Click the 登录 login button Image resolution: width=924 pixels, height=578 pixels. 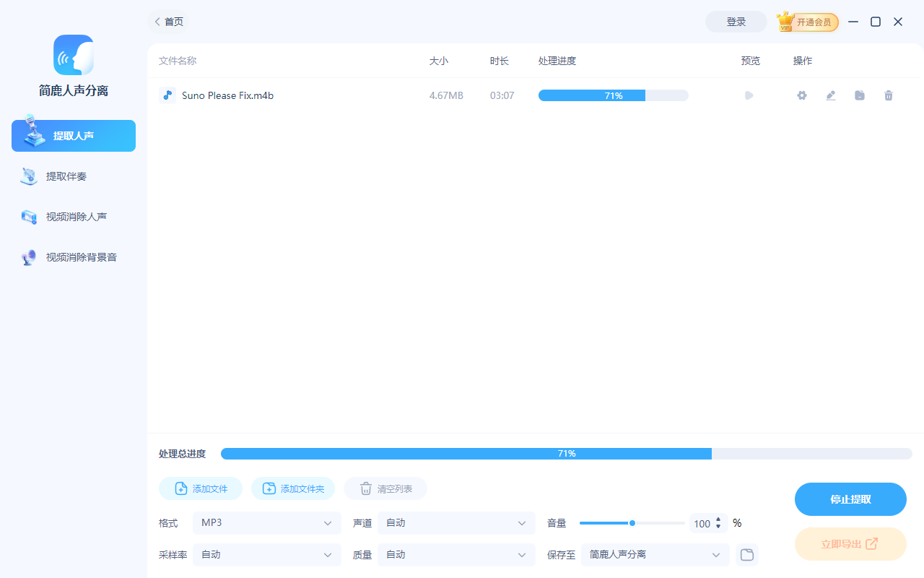736,22
